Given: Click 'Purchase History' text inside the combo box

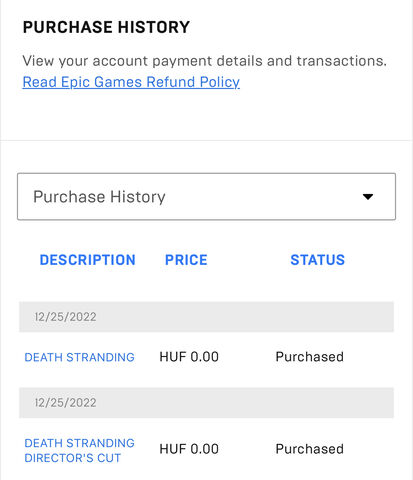Looking at the screenshot, I should tap(99, 197).
